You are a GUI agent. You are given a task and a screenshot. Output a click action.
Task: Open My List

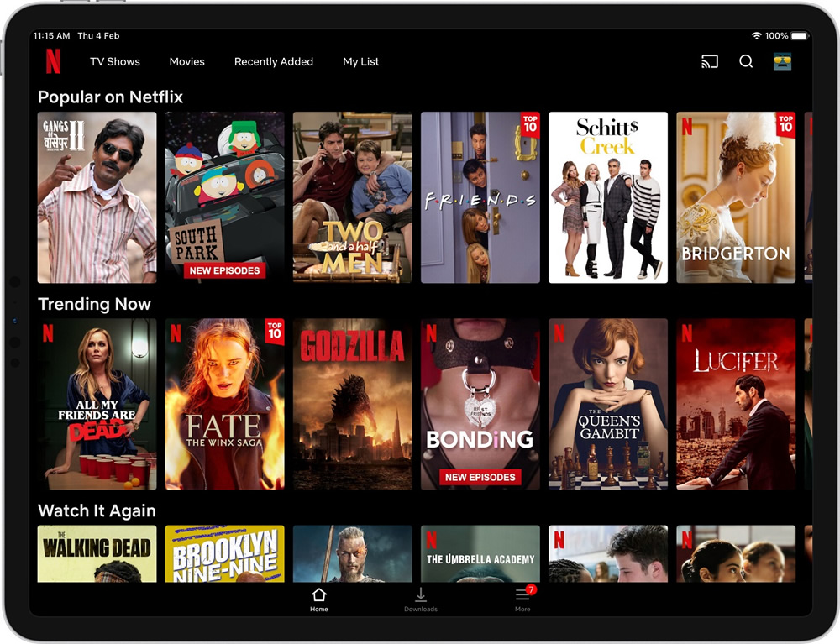(360, 61)
